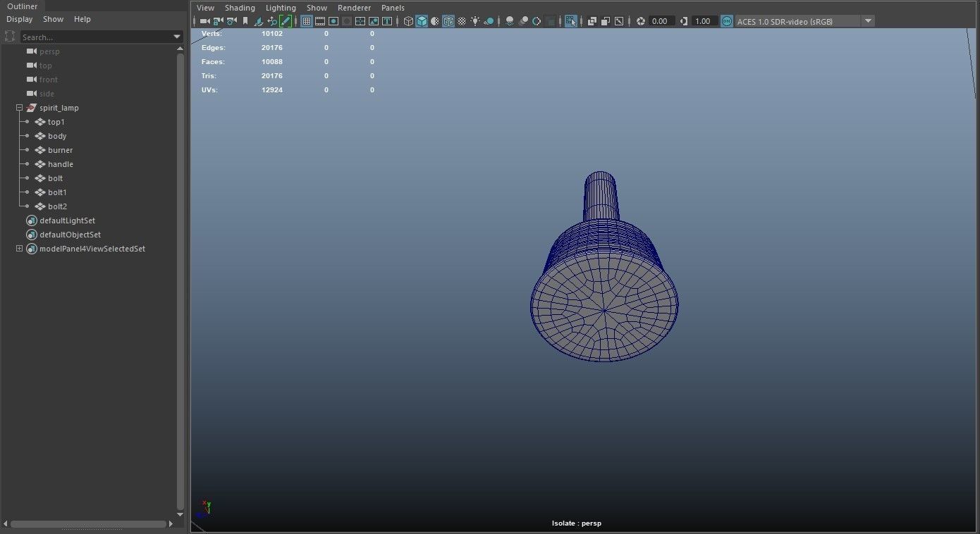Click the Screen Space Ambient Occlusion icon
The width and height of the screenshot is (980, 534).
pyautogui.click(x=510, y=21)
